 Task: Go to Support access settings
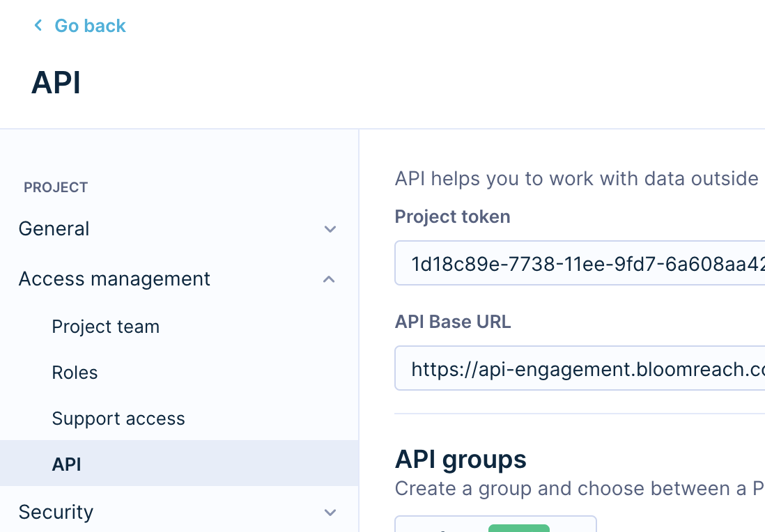click(x=118, y=418)
